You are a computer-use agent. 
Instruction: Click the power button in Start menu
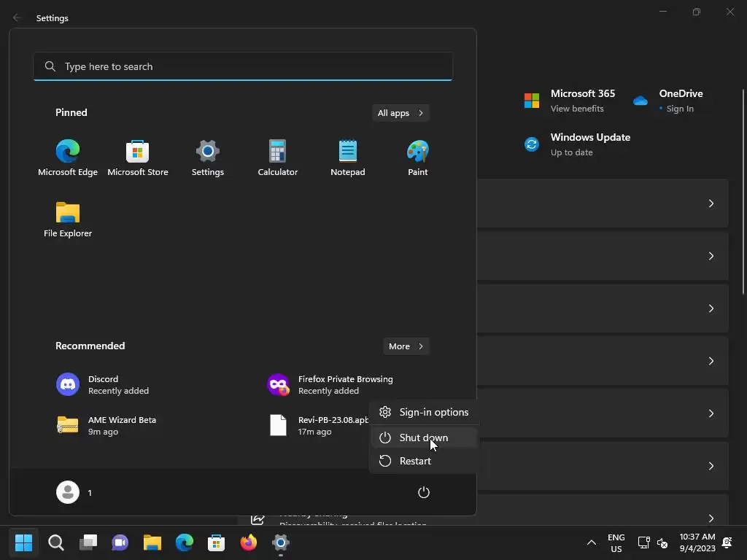pos(424,492)
